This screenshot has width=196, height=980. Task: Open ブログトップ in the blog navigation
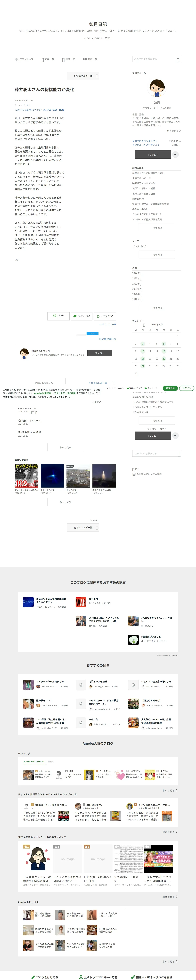24,59
